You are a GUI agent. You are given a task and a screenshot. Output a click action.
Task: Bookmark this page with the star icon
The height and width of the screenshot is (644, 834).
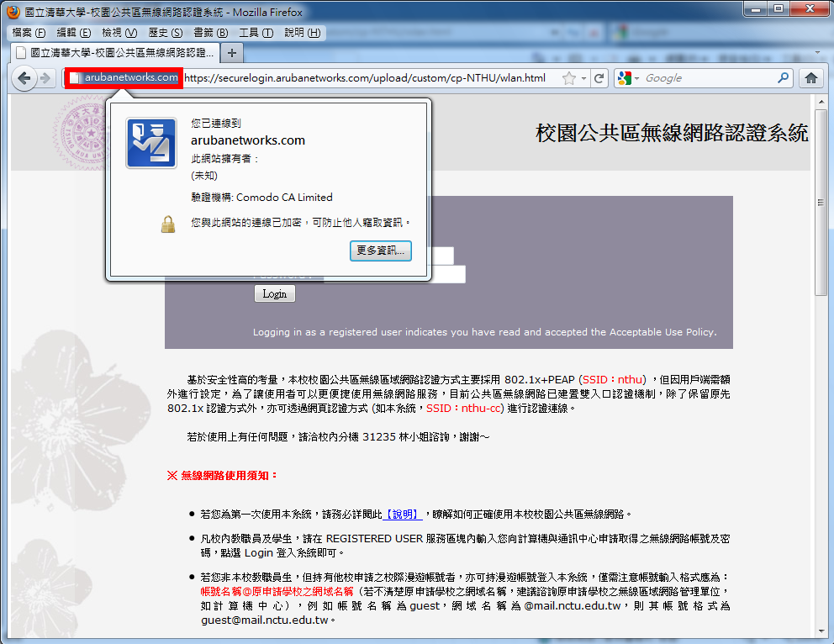[x=569, y=78]
